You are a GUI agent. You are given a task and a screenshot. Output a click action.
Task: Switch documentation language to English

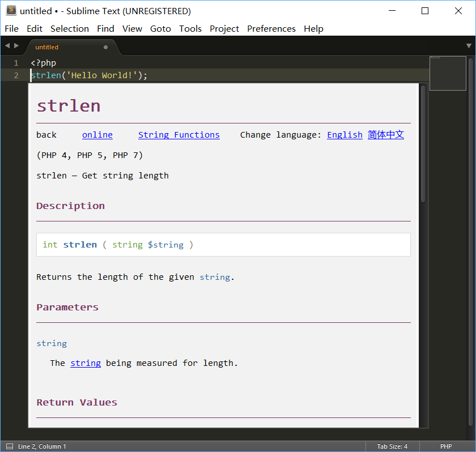click(345, 135)
